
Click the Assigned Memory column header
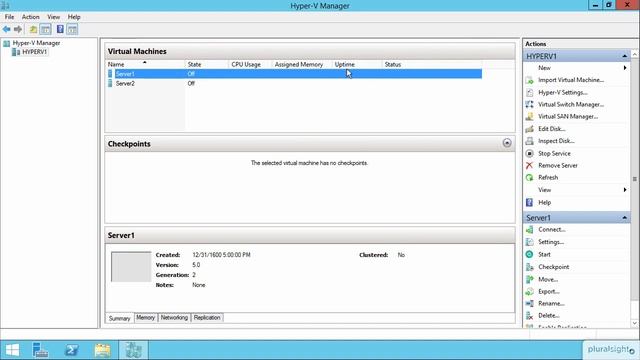[x=302, y=64]
